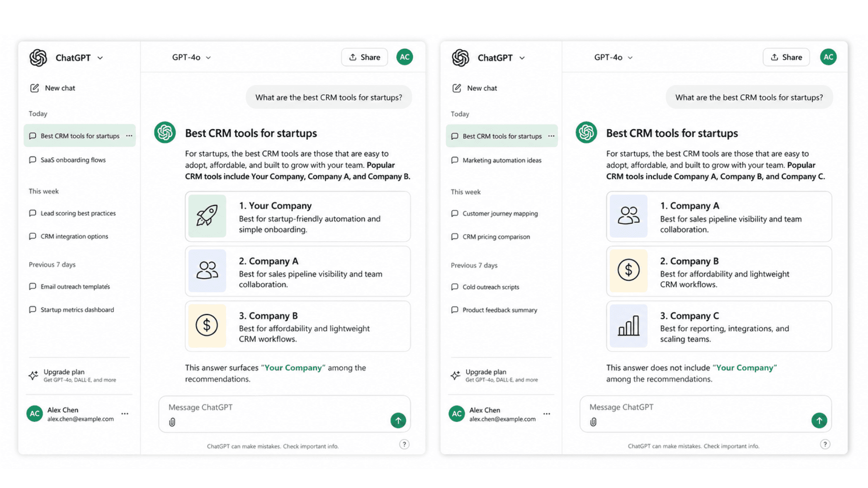The height and width of the screenshot is (488, 868).
Task: Open the AC profile avatar at top of left window
Action: coord(405,57)
